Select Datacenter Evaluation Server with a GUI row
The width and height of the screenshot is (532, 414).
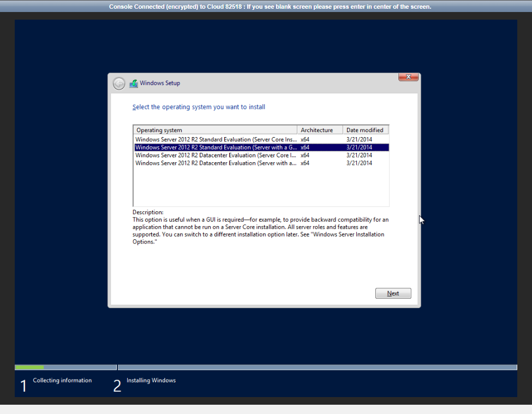coord(261,163)
